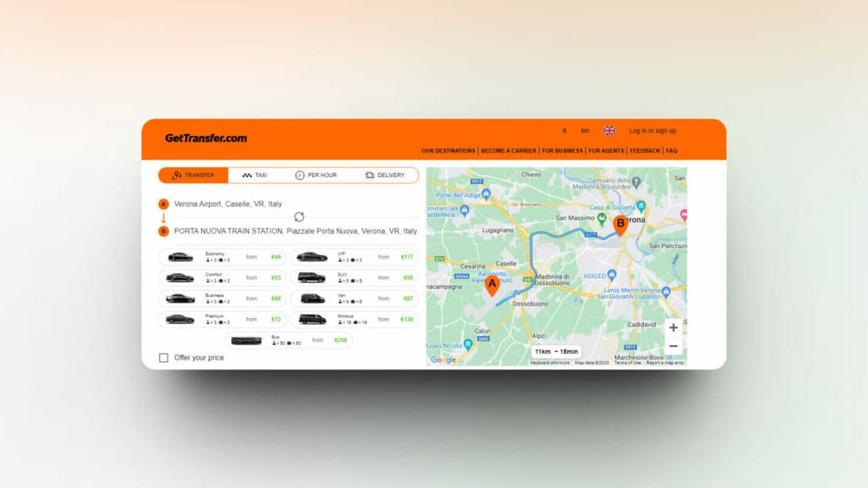Viewport: 868px width, 488px height.
Task: Click the swap origin and destination icon
Action: click(299, 217)
